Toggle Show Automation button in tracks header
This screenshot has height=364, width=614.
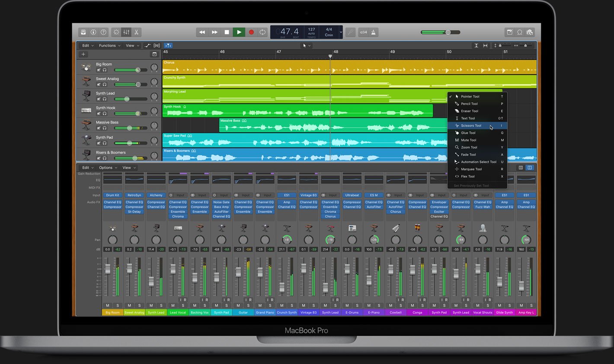[x=147, y=45]
